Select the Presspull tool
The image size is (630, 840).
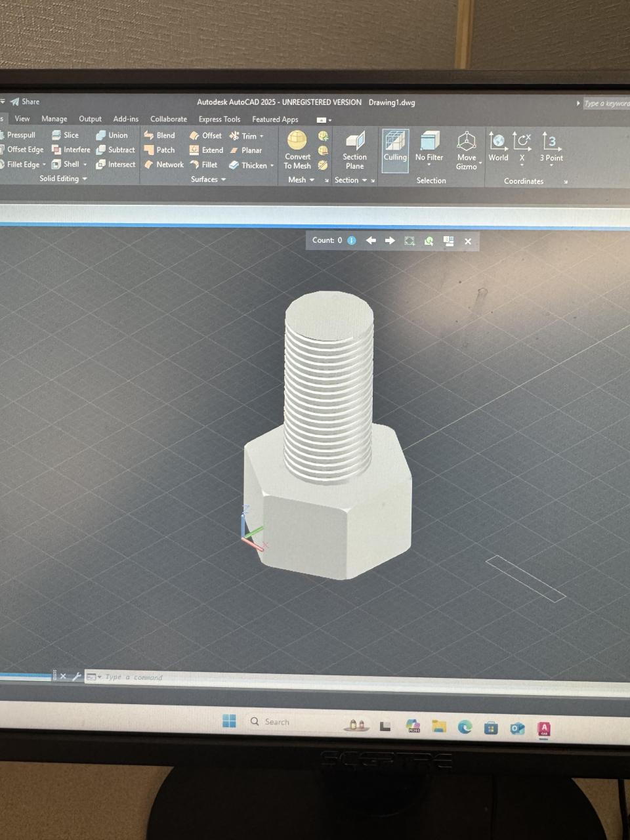(x=18, y=135)
